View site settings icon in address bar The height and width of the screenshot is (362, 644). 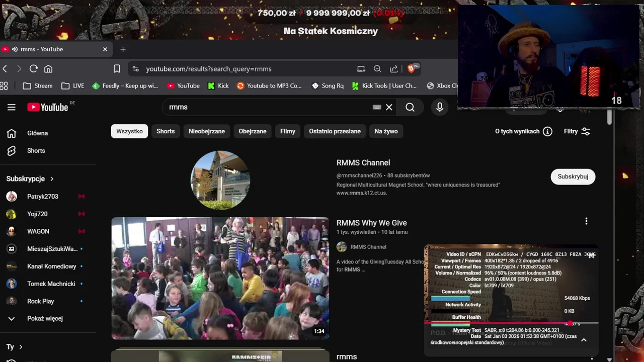tap(136, 69)
